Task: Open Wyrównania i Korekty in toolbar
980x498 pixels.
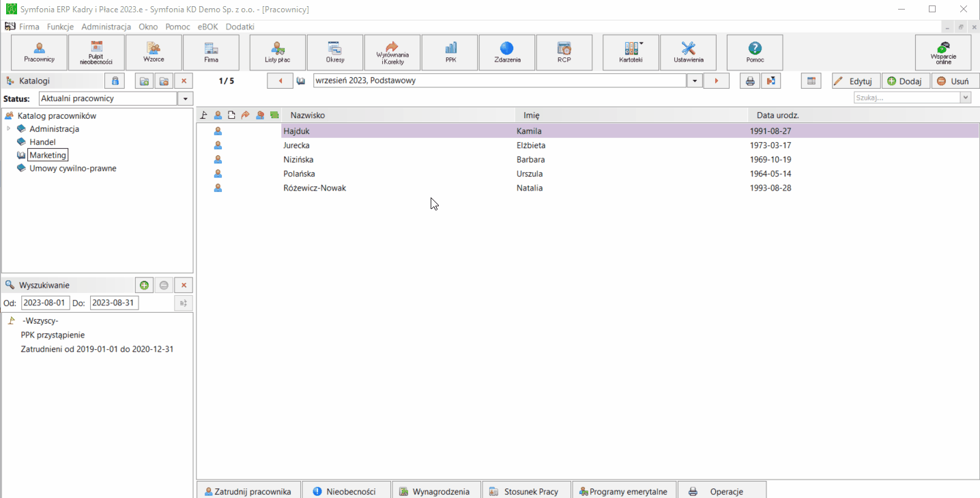Action: coord(392,53)
